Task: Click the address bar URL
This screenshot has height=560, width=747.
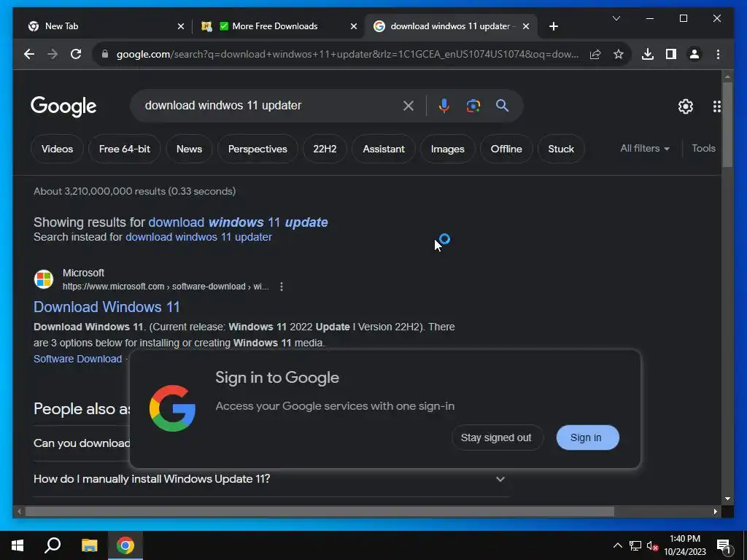Action: pos(348,54)
